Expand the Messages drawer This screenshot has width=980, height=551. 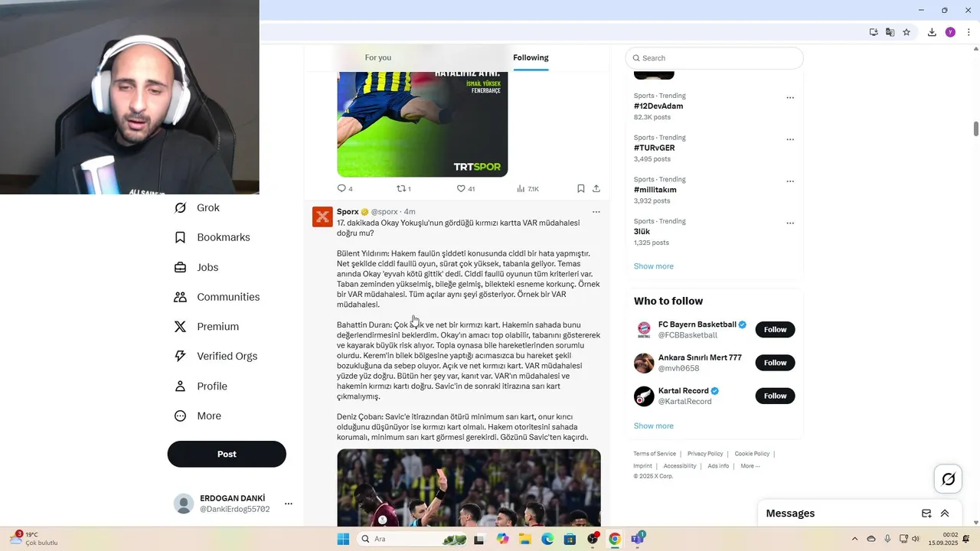(945, 514)
